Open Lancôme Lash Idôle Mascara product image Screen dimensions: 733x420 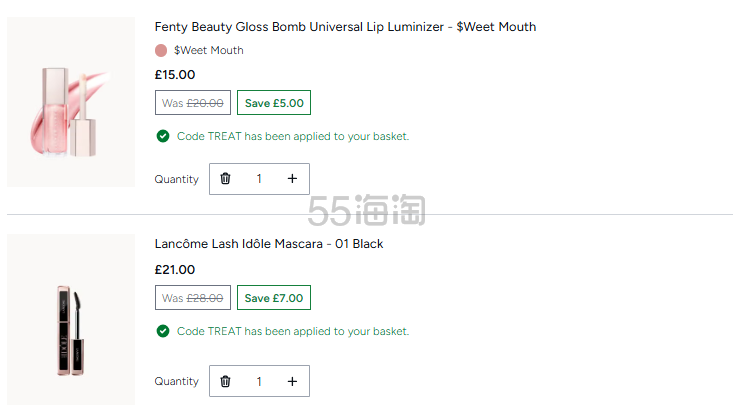[x=71, y=319]
